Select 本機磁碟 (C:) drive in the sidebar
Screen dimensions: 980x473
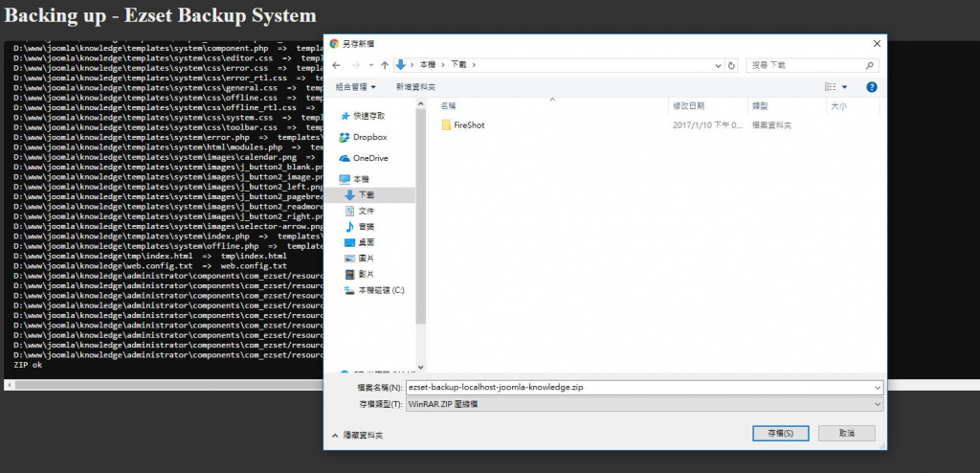coord(381,289)
